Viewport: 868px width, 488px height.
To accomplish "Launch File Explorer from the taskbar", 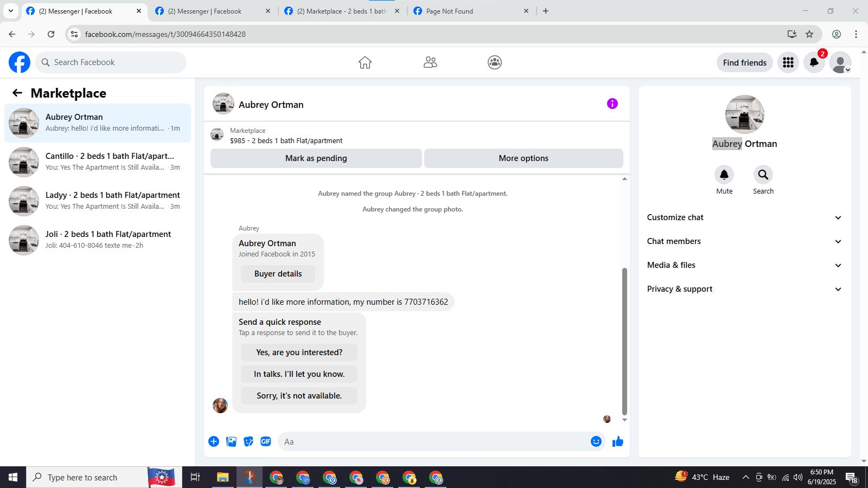I will 222,477.
